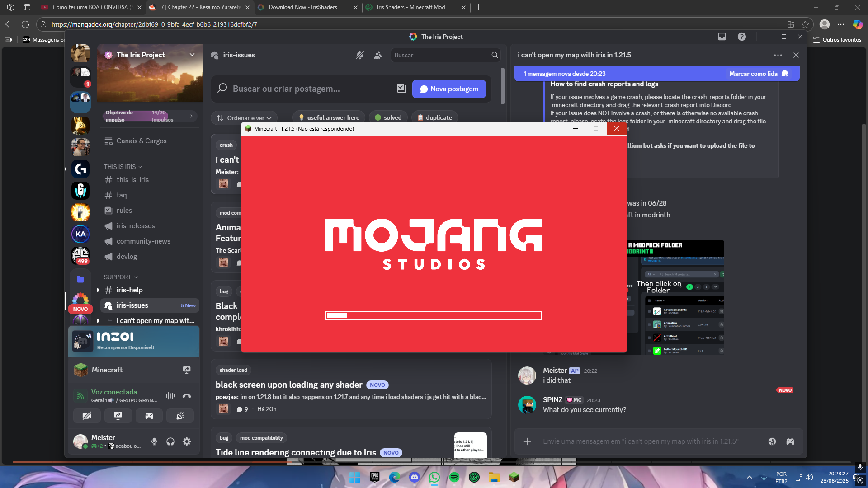Click Marcar como lida button
The width and height of the screenshot is (868, 488).
(758, 74)
